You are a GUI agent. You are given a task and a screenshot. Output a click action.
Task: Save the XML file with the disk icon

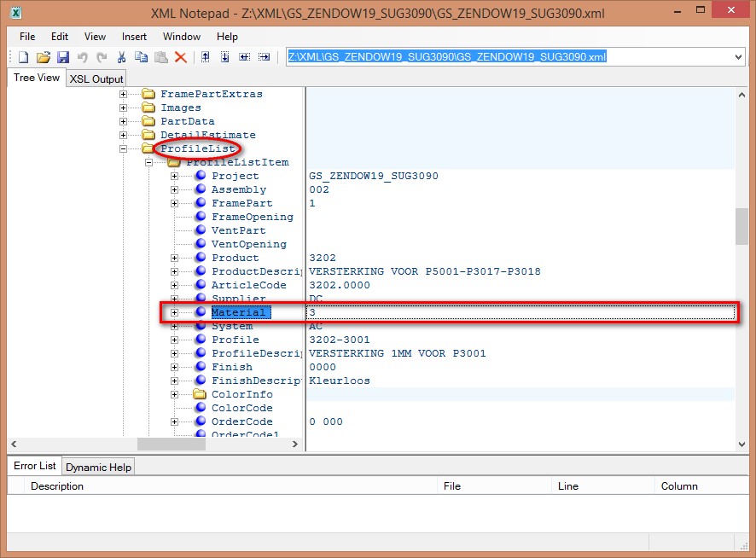point(63,57)
